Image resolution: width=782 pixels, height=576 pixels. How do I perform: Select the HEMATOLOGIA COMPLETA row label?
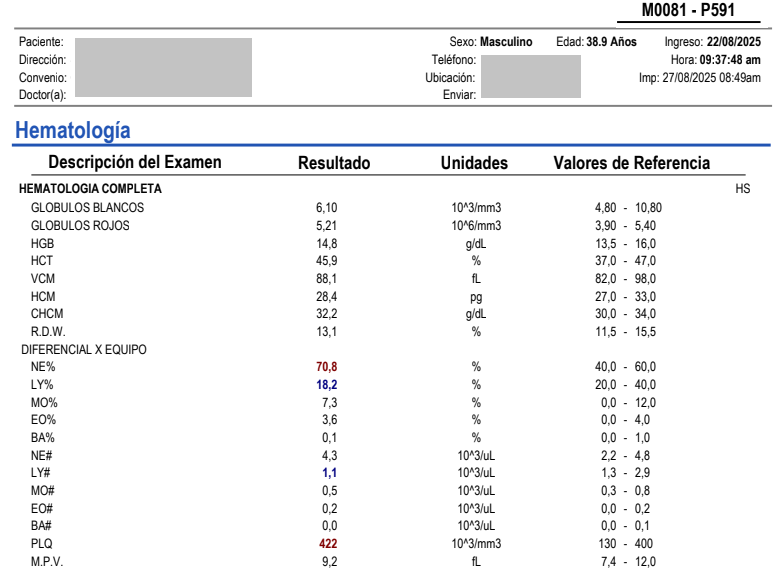90,189
